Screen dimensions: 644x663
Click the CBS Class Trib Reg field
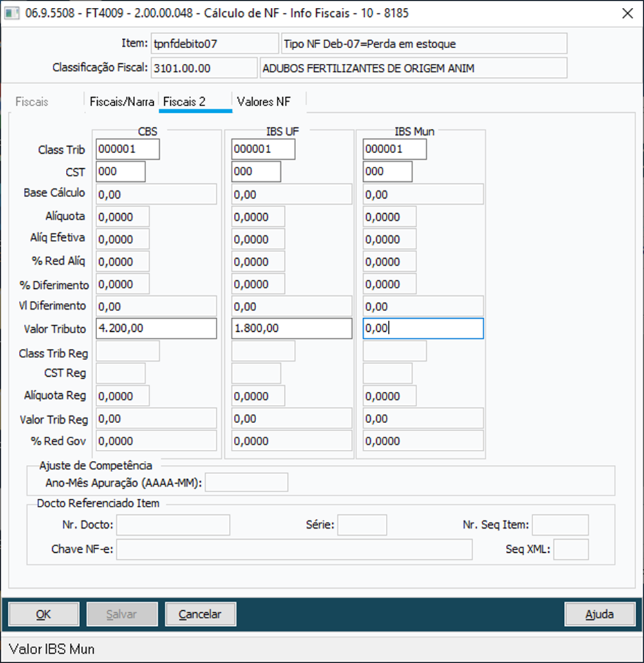(x=128, y=351)
